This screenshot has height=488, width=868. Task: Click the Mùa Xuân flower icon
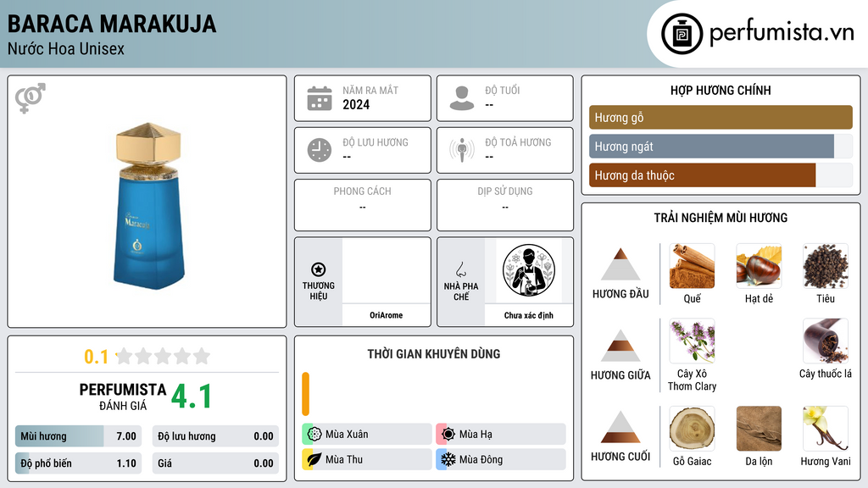coord(314,435)
